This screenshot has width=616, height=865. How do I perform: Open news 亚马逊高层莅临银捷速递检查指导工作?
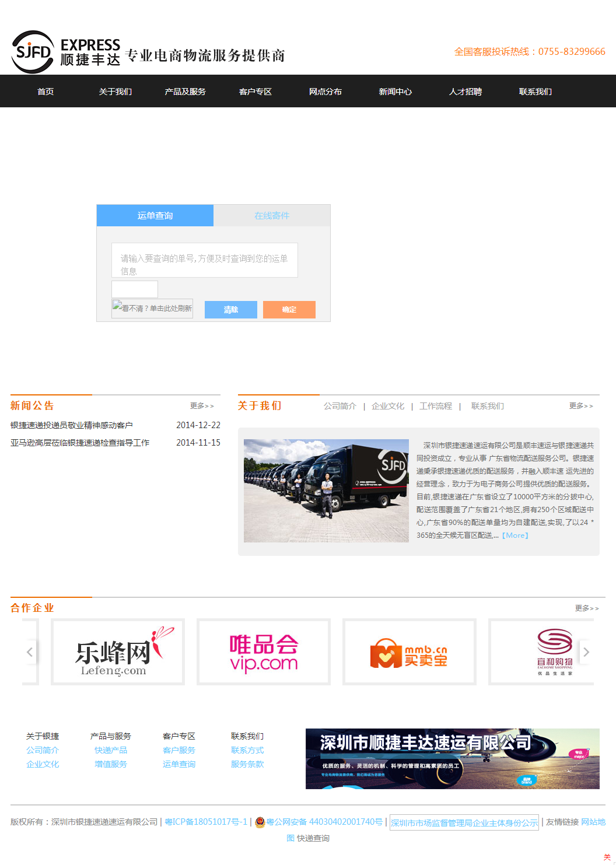coord(80,443)
